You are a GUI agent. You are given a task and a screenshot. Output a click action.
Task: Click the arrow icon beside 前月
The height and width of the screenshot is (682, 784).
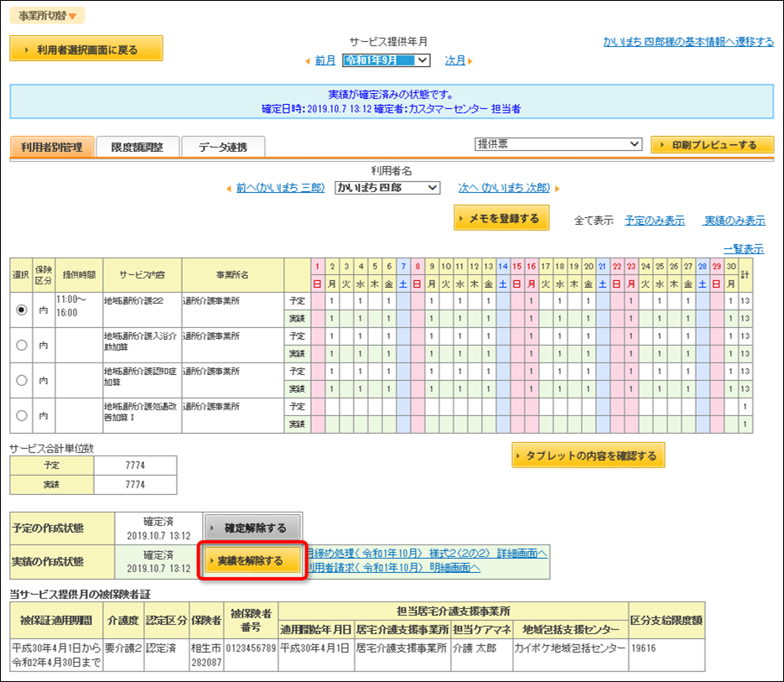click(x=308, y=61)
